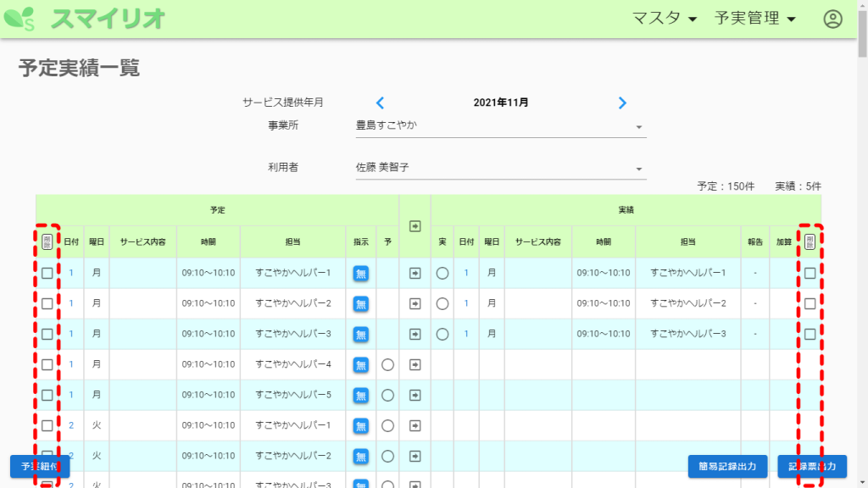Click transfer arrow for ヘルパー1 Tuesday row
The width and height of the screenshot is (868, 488).
click(415, 425)
